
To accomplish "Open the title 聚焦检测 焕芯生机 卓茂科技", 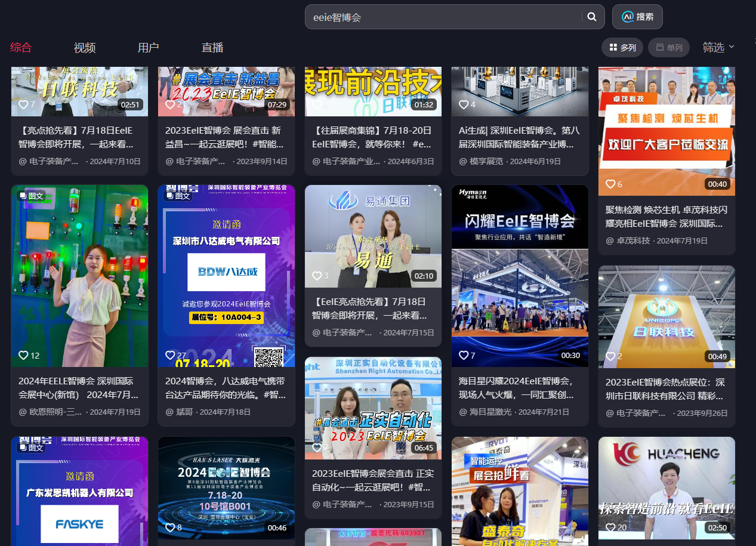I will (666, 217).
